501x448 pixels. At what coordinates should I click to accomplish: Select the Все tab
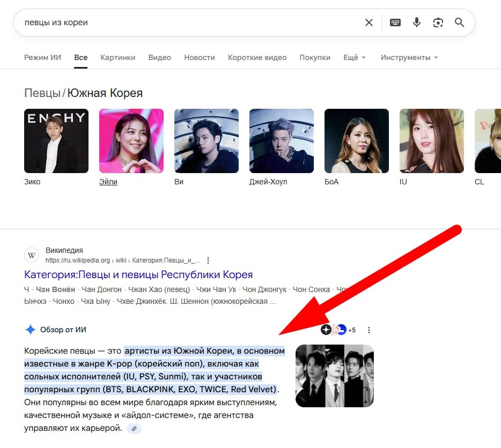[x=81, y=57]
